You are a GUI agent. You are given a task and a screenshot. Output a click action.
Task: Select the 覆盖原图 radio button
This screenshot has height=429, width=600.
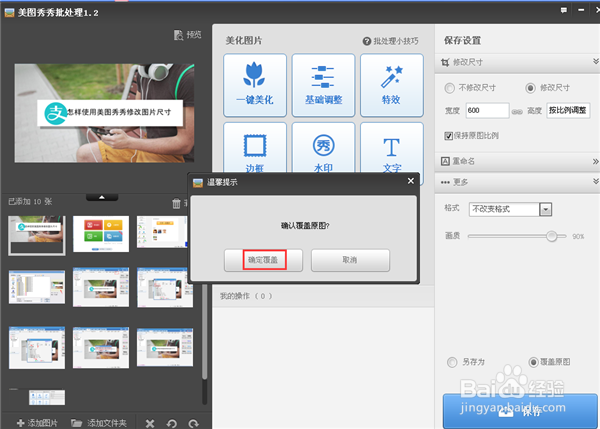533,362
